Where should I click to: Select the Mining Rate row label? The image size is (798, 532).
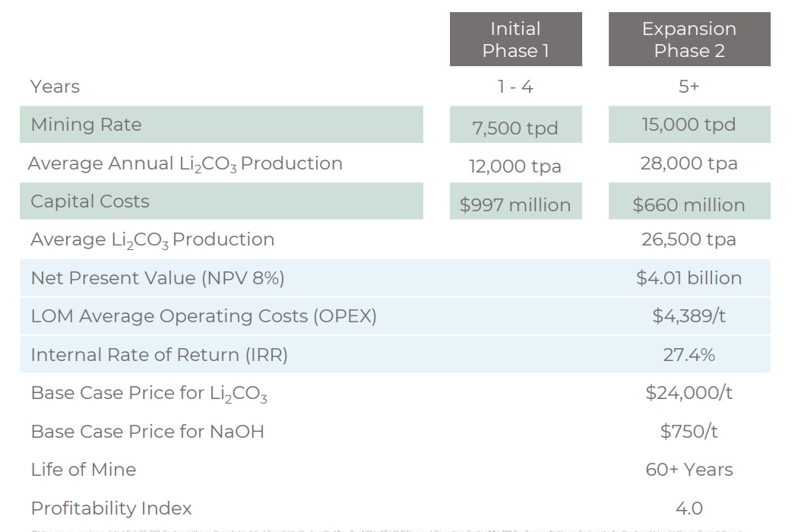86,125
